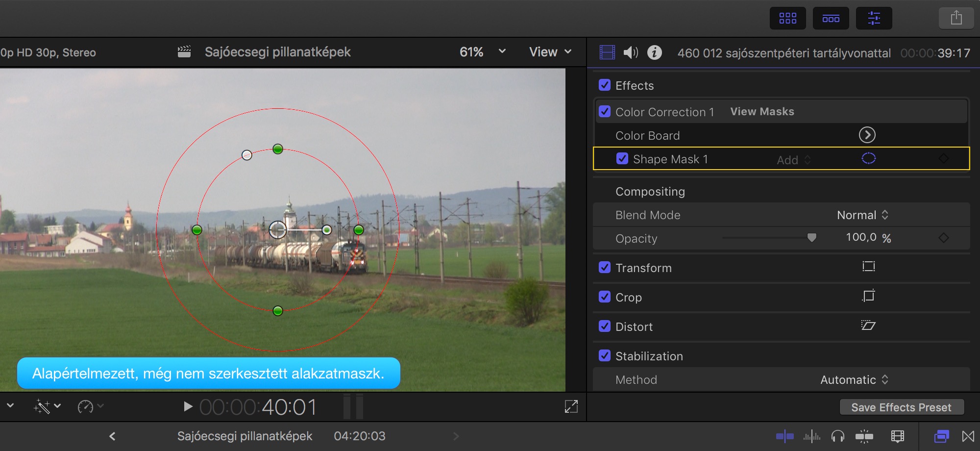980x451 pixels.
Task: Click the Color Board row label
Action: [647, 135]
